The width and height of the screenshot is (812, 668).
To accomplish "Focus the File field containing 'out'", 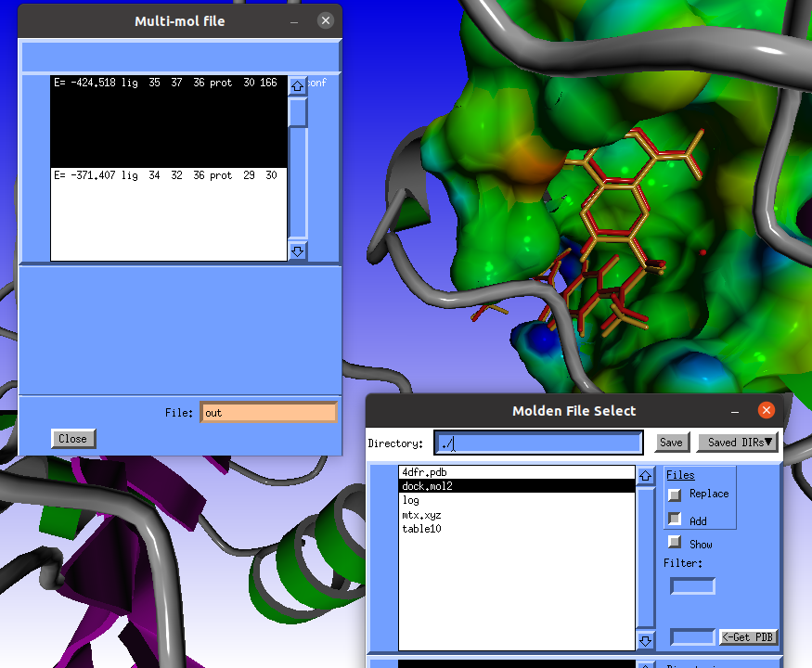I will (268, 413).
